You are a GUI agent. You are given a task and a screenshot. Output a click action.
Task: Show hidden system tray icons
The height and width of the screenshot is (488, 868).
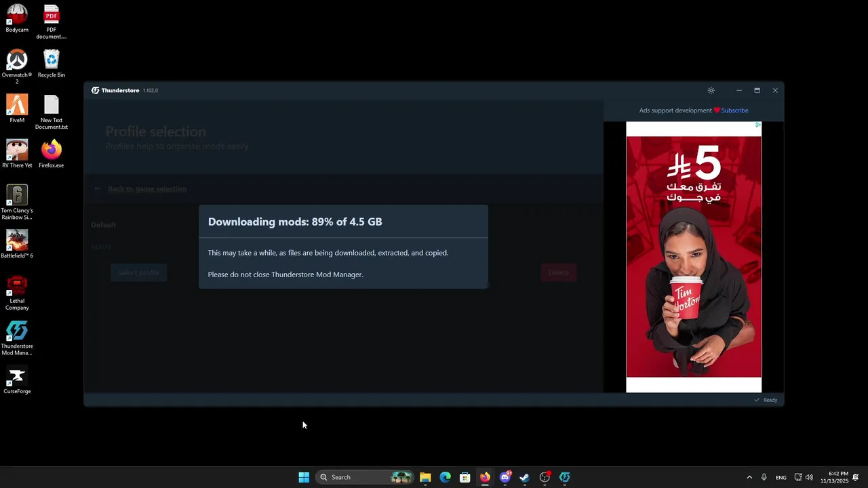pos(749,477)
